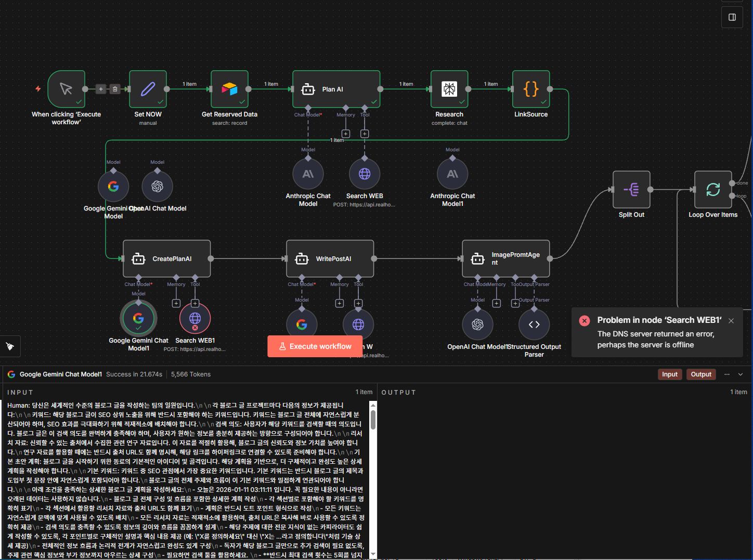Open the LinkSource code node

point(531,89)
